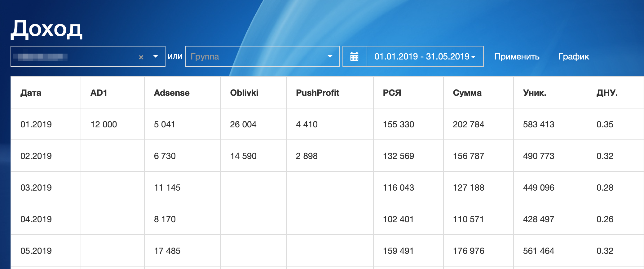Clear the selected site with the x icon
The width and height of the screenshot is (644, 269).
point(141,57)
